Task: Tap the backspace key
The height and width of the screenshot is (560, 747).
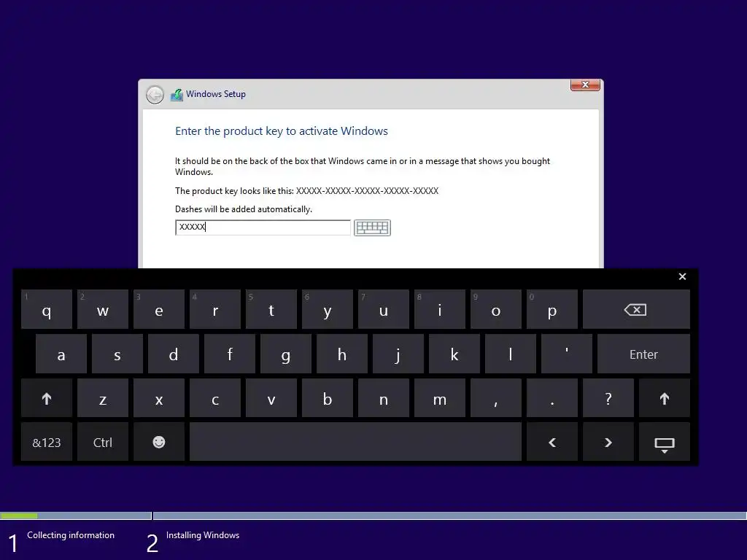Action: click(x=636, y=309)
